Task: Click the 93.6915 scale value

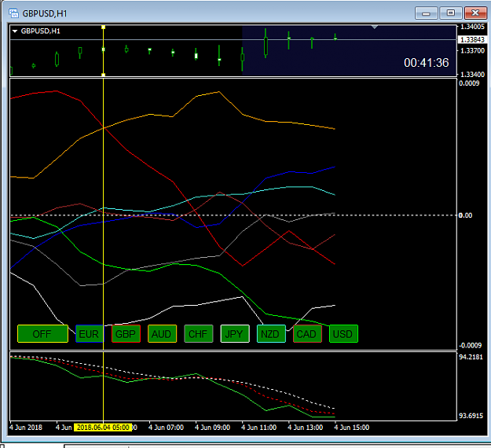Action: (x=471, y=416)
